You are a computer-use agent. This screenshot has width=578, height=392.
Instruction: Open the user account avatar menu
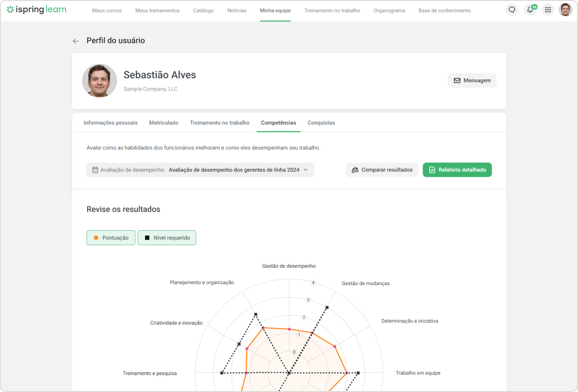[x=565, y=10]
